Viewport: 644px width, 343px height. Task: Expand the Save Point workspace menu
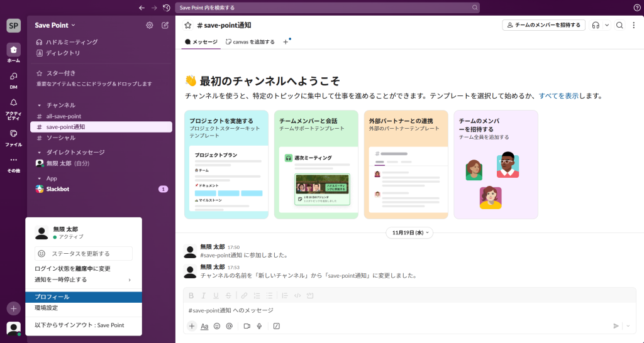point(55,25)
